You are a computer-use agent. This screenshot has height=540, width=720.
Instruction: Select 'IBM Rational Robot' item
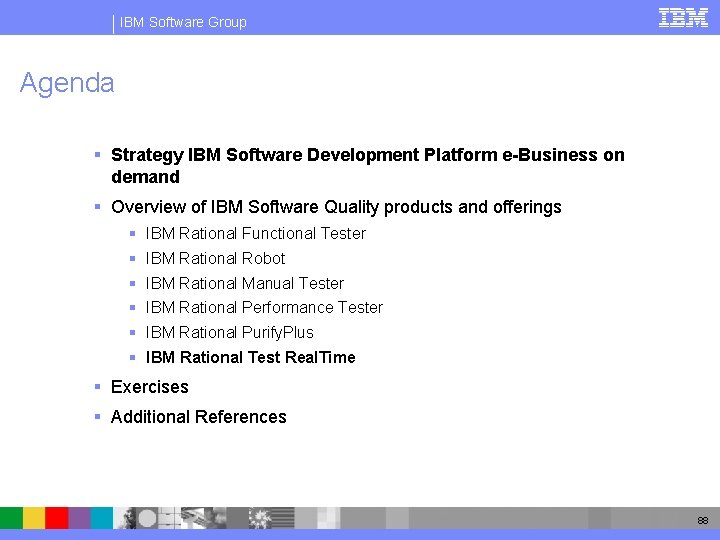215,258
